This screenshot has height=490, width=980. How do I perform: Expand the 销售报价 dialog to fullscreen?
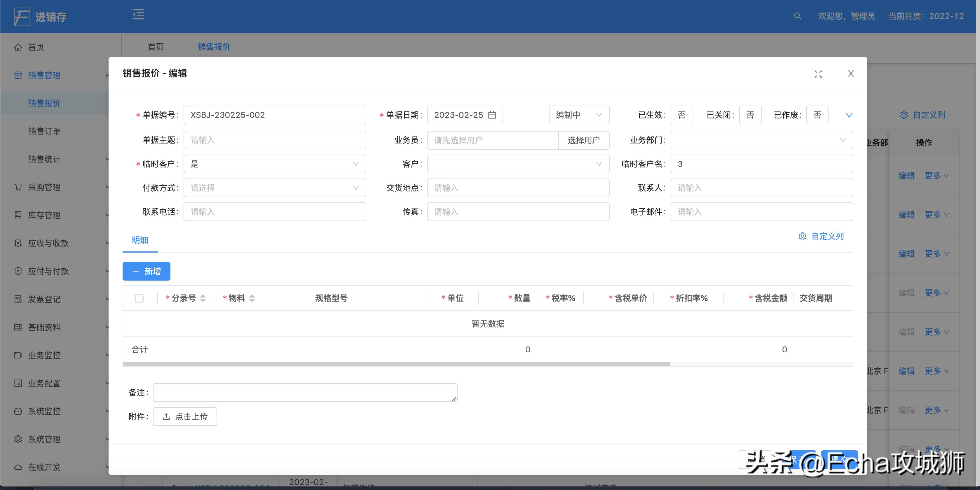[819, 74]
